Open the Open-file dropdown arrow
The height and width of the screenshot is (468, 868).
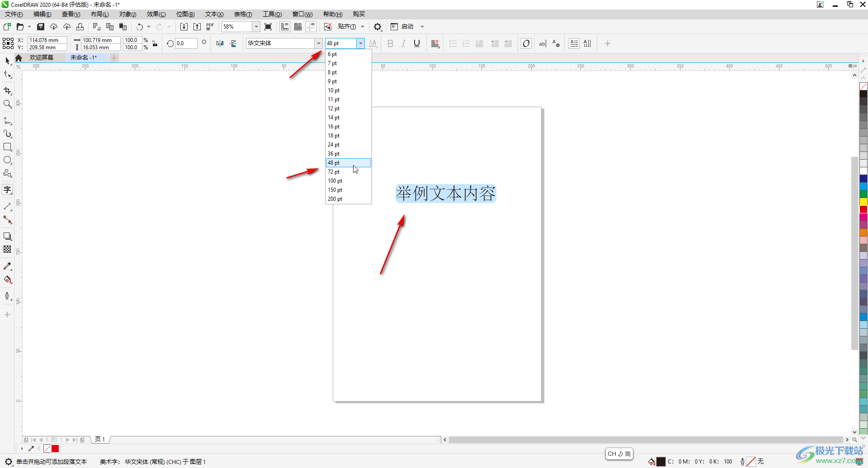pos(29,27)
